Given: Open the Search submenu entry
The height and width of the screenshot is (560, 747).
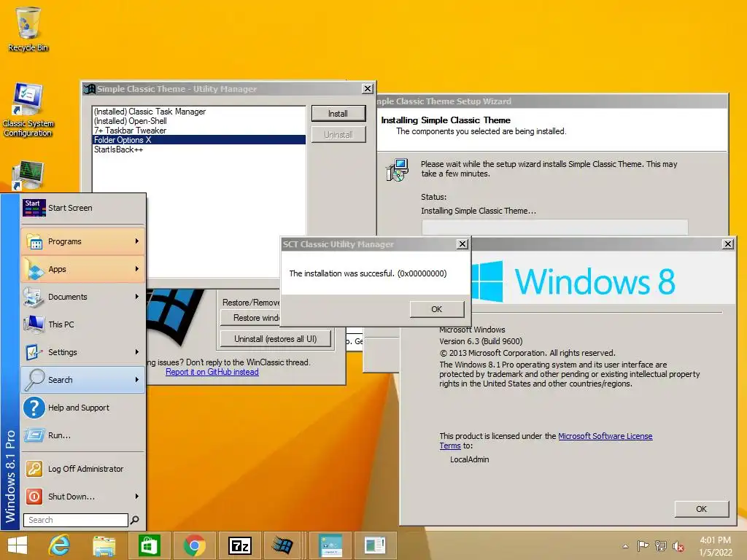Looking at the screenshot, I should pos(82,379).
